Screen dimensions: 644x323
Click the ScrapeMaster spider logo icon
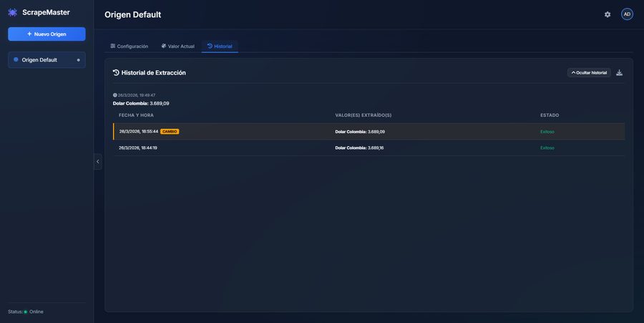tap(12, 12)
